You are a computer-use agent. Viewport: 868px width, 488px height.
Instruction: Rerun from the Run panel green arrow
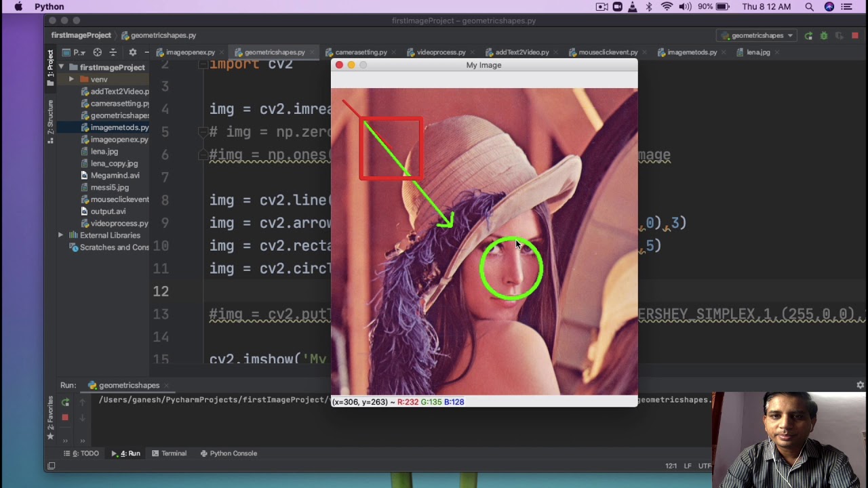(x=65, y=403)
